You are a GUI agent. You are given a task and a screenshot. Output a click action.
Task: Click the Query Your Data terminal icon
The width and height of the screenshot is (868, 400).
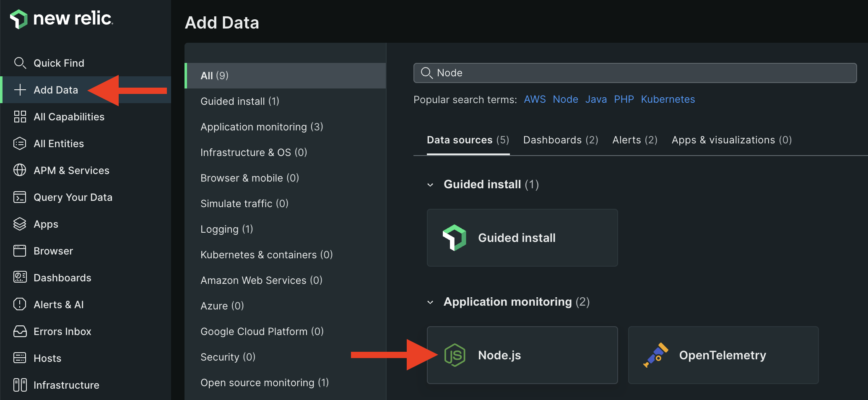pos(20,197)
